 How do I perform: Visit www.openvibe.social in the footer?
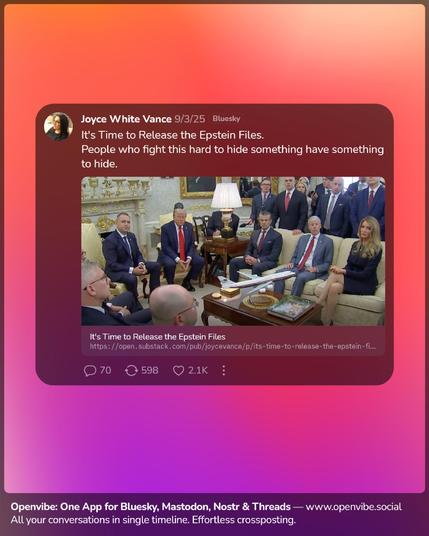pos(353,507)
